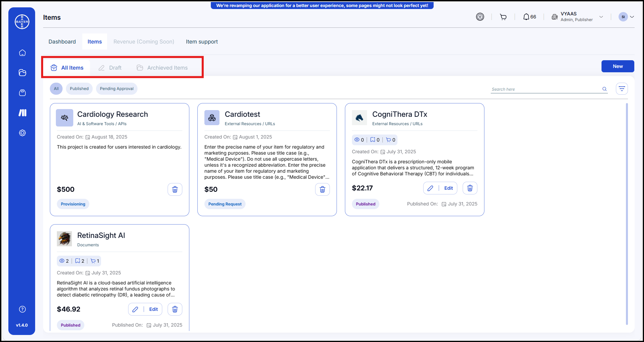Open the settings gear in sidebar
Image resolution: width=644 pixels, height=342 pixels.
[22, 133]
